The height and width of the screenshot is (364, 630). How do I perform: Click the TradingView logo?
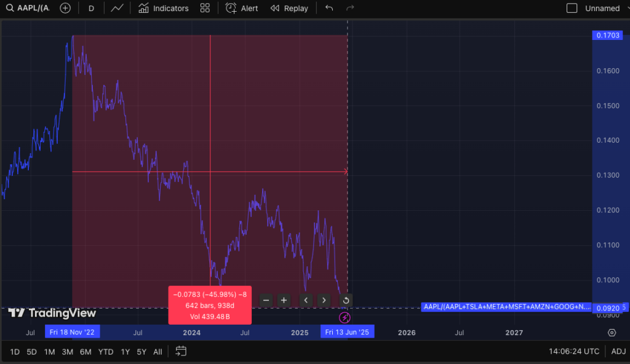tap(52, 313)
